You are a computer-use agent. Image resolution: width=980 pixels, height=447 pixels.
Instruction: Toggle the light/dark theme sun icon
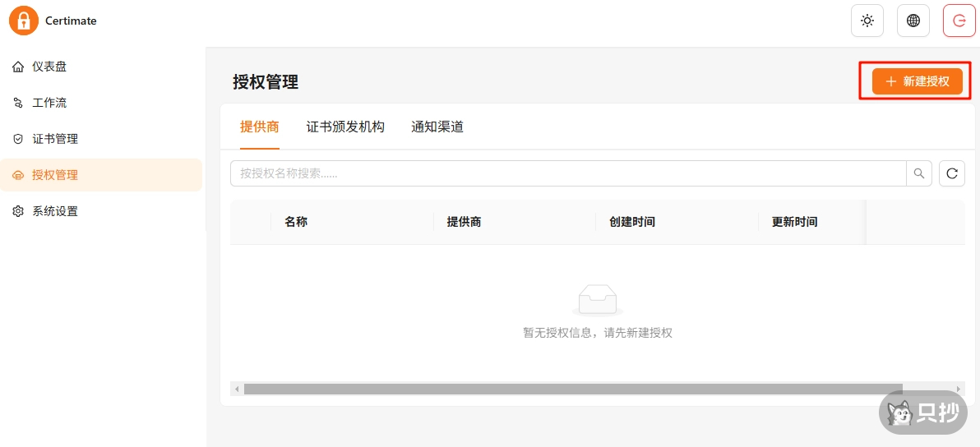[867, 21]
